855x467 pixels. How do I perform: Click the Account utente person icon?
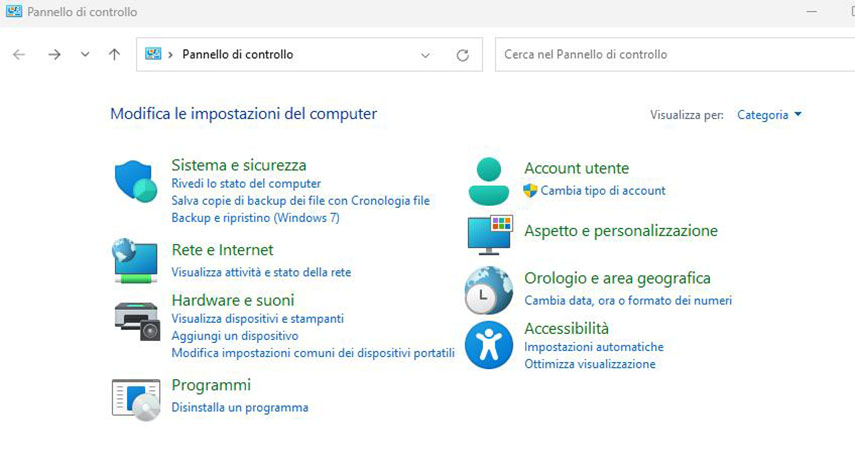(x=489, y=181)
